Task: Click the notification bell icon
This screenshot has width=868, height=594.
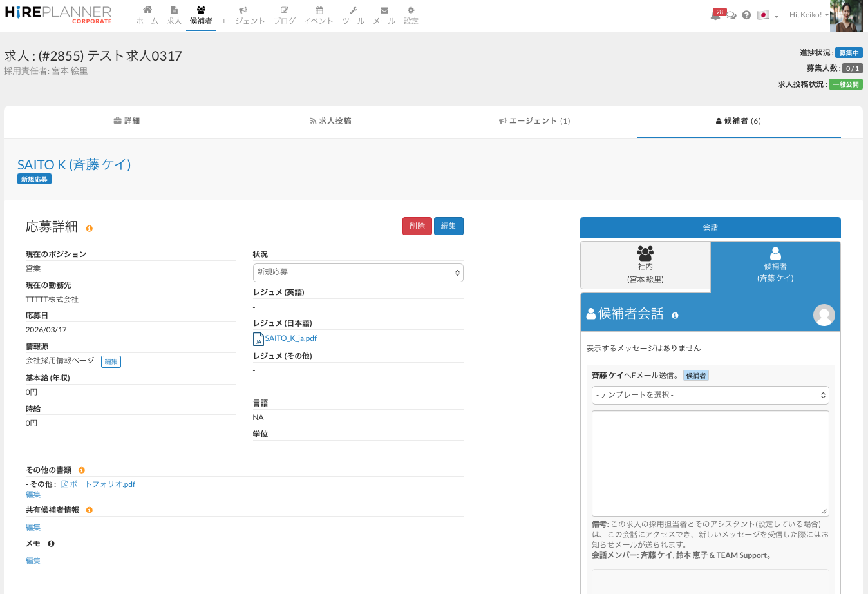Action: tap(715, 15)
